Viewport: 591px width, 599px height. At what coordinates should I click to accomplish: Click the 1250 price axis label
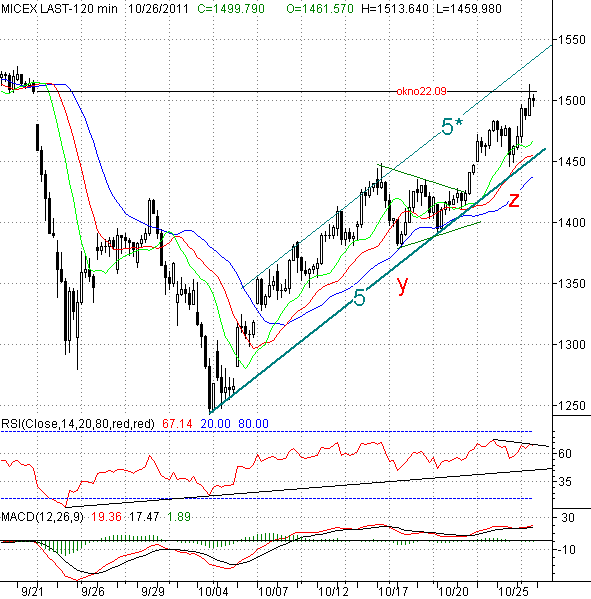pos(572,406)
